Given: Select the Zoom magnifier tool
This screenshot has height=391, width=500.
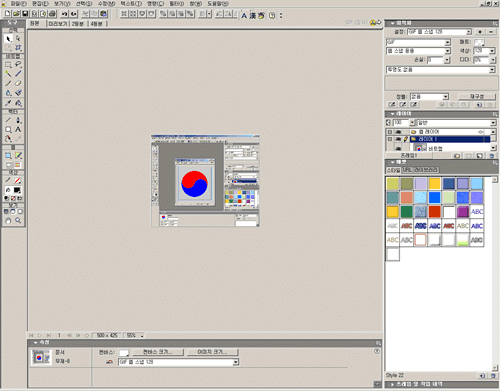Looking at the screenshot, I should (x=18, y=220).
